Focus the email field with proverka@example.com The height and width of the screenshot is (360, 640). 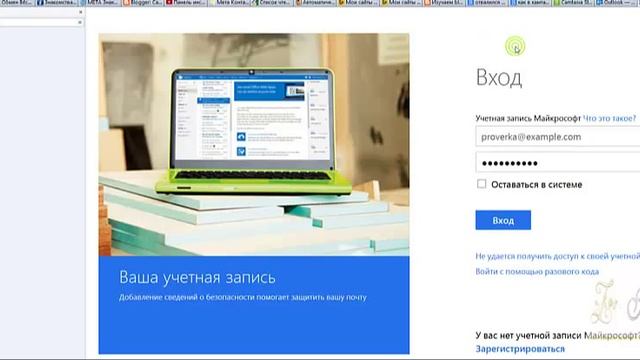pyautogui.click(x=558, y=137)
